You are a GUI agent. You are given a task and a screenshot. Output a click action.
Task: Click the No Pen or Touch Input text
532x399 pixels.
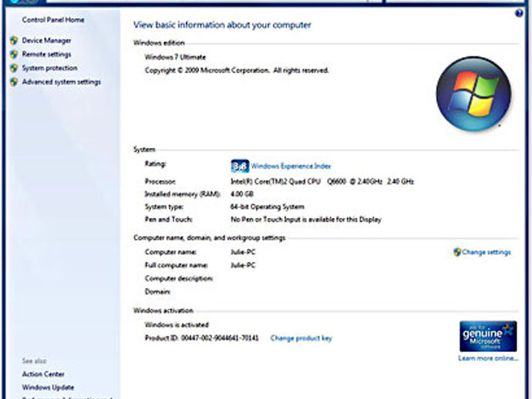(x=306, y=220)
